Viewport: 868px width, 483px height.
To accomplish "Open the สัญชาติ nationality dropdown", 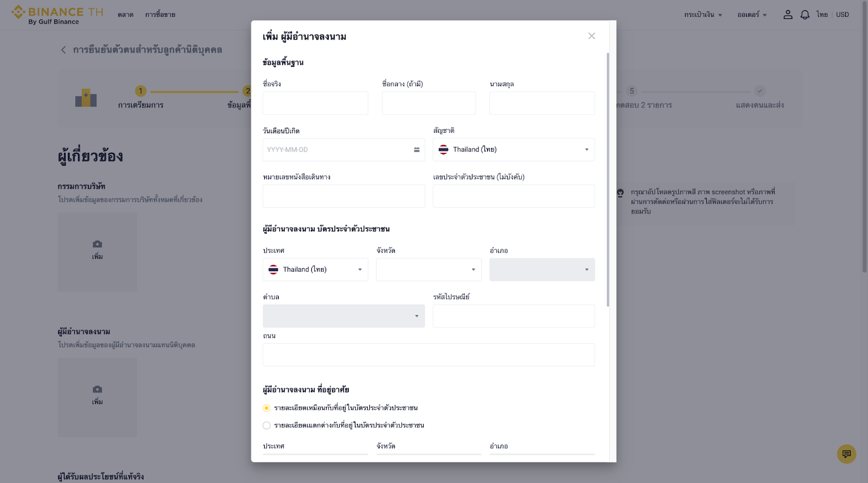I will 513,150.
